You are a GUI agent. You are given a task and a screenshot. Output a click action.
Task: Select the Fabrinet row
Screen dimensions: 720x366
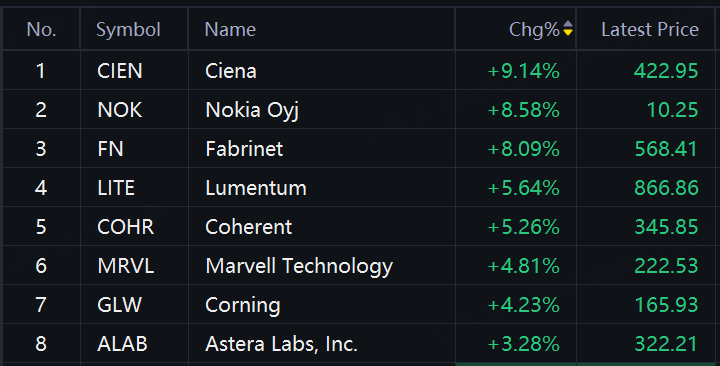358,149
